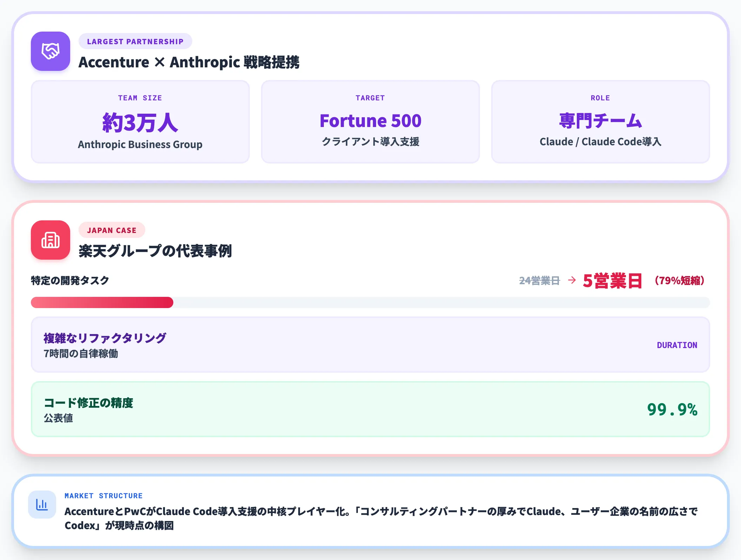Click the red 5営業日 value
Viewport: 741px width, 560px height.
click(x=612, y=281)
